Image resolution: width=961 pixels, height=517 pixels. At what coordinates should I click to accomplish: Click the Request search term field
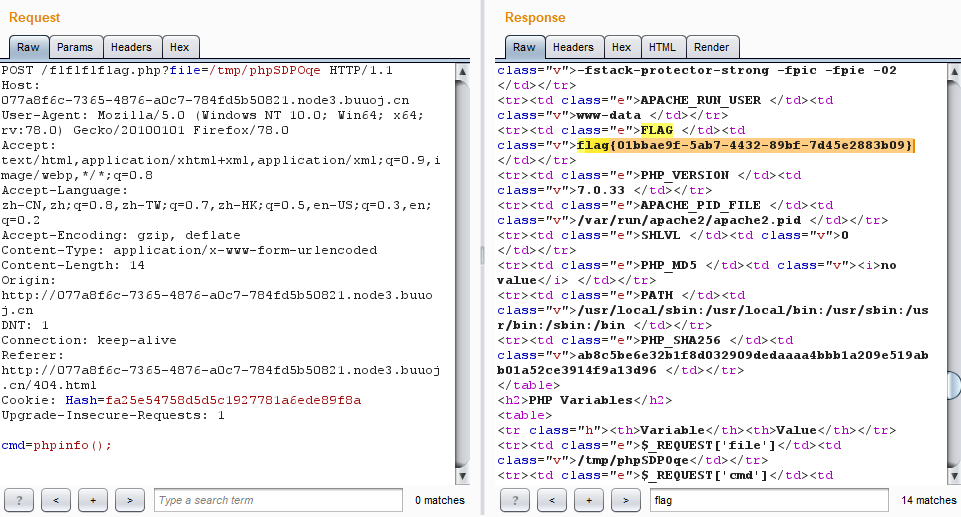tap(278, 500)
